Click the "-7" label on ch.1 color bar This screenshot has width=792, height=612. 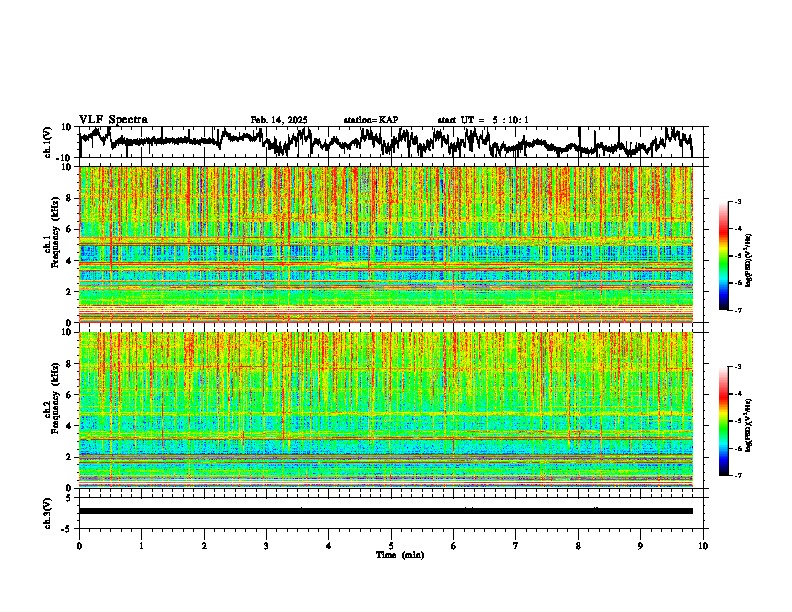(x=737, y=310)
